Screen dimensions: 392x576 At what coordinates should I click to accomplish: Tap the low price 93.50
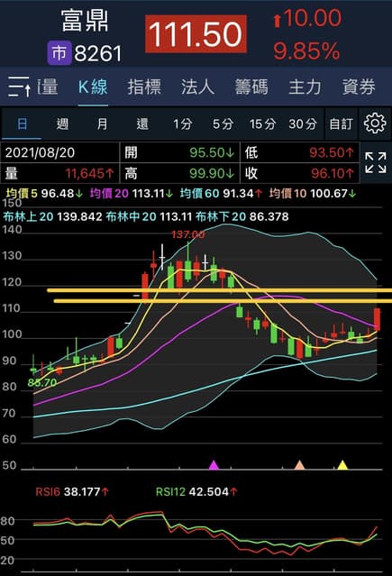tap(332, 152)
